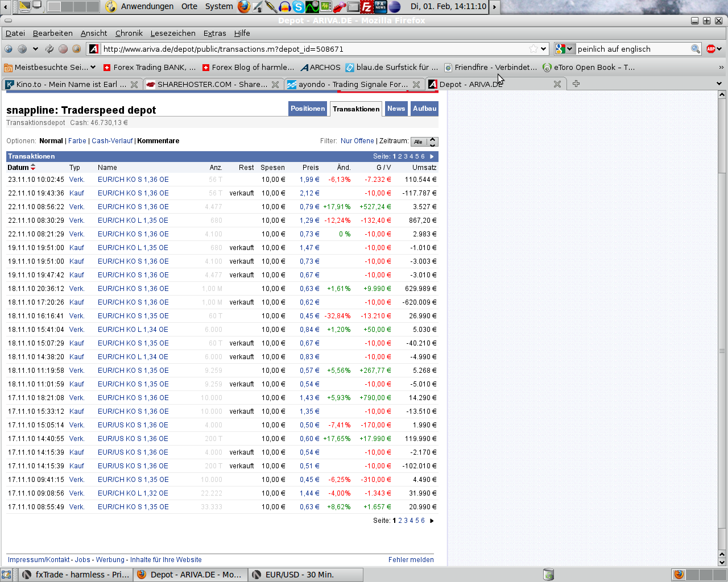The height and width of the screenshot is (582, 728).
Task: Switch to the Positionen tab
Action: pyautogui.click(x=308, y=109)
